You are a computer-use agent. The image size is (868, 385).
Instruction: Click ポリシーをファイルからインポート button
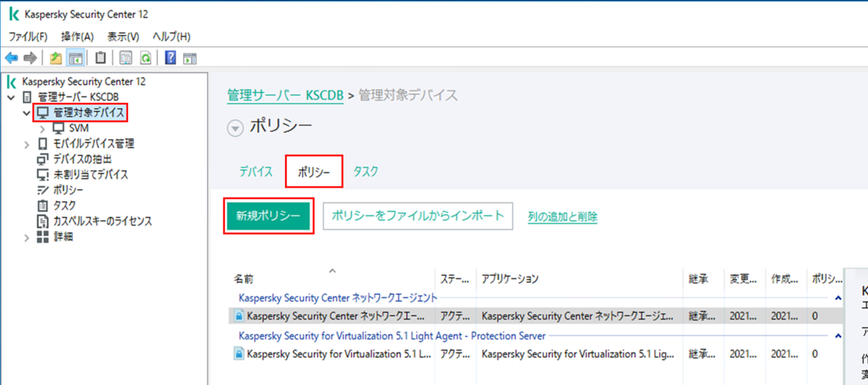[418, 216]
